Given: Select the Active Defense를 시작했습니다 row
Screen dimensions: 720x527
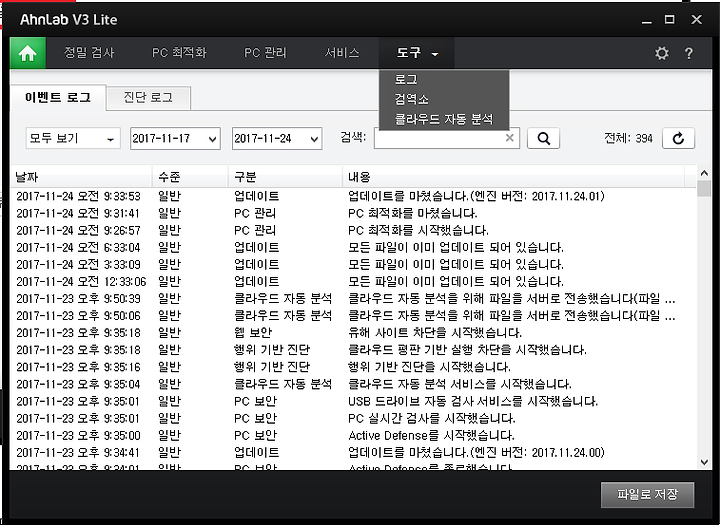Looking at the screenshot, I should (x=353, y=435).
